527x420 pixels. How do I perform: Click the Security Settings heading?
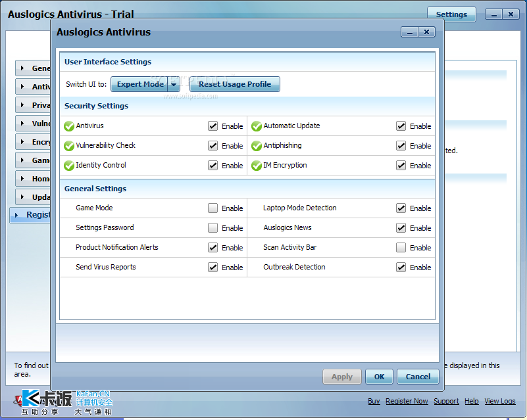point(96,106)
